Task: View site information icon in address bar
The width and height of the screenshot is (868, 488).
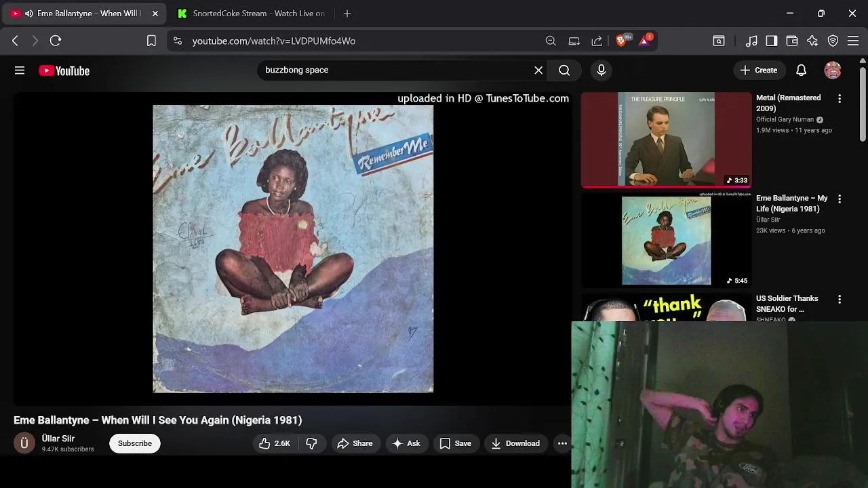Action: point(178,41)
